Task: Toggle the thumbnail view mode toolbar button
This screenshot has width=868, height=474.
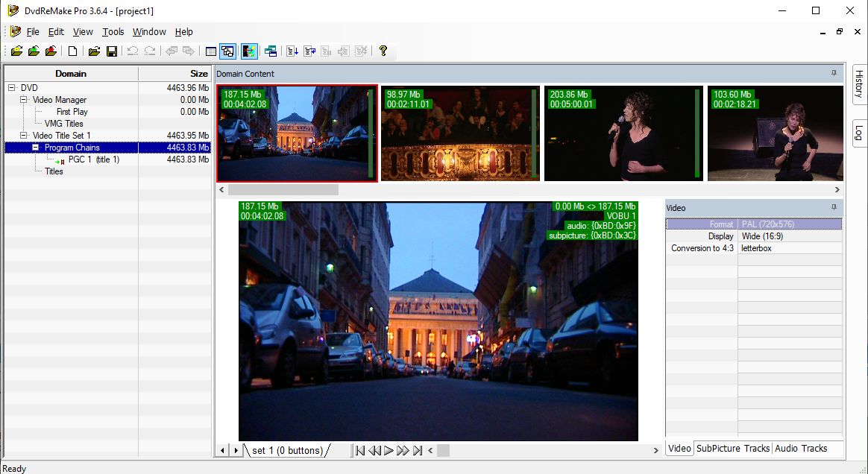Action: coord(228,51)
